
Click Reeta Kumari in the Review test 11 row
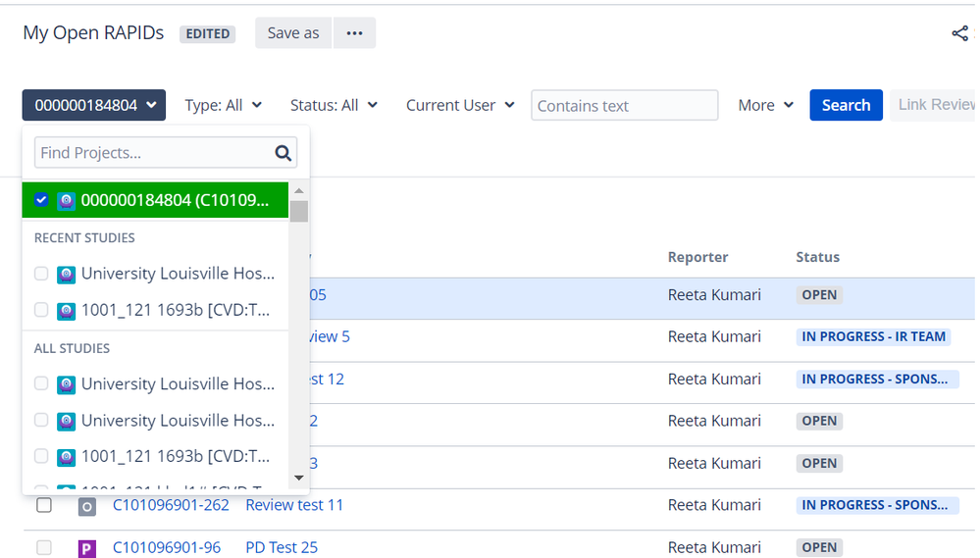coord(714,505)
